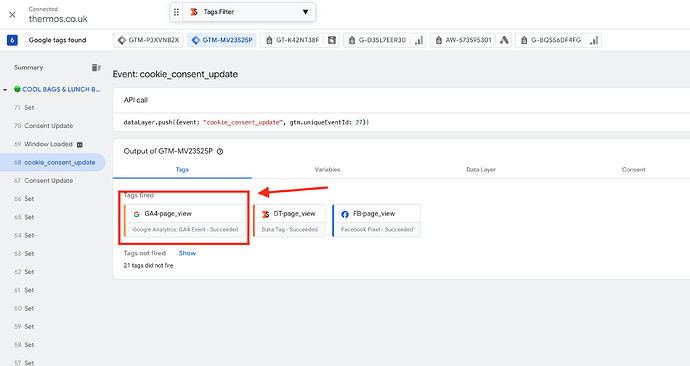Viewport: 690px width, 366px height.
Task: Select event 59 Set
Action: (24, 327)
